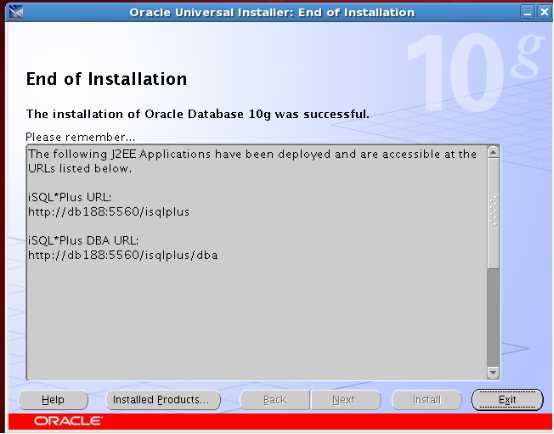Image resolution: width=554 pixels, height=434 pixels.
Task: Open the Help button
Action: 53,400
